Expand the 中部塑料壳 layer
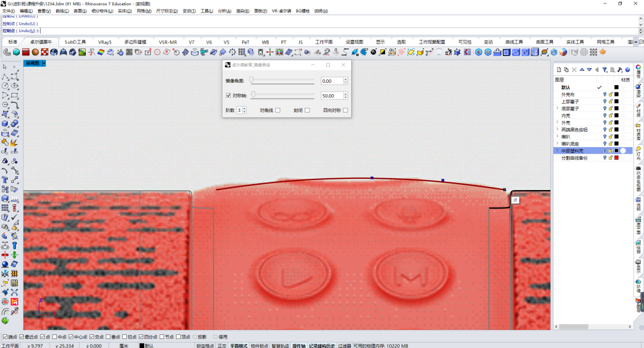Screen dimensions: 644x348 pyautogui.click(x=558, y=151)
